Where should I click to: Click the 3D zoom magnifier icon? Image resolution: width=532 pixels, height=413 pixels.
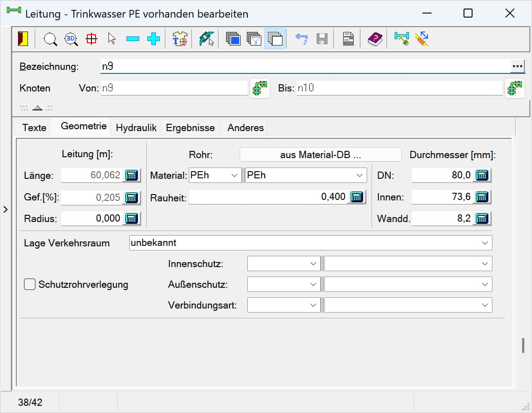point(71,39)
